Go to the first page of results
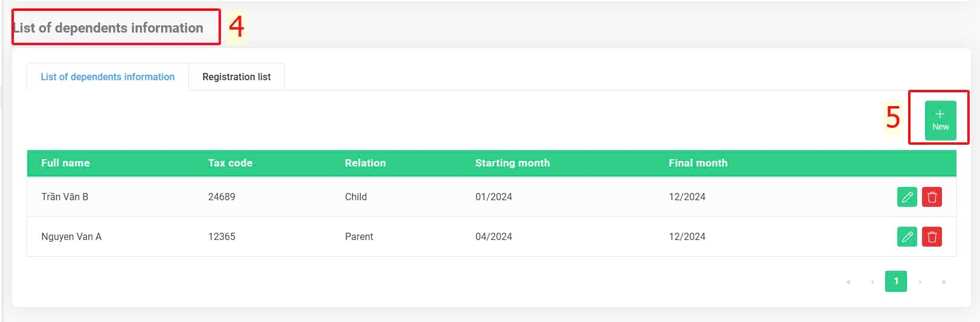 (x=848, y=282)
